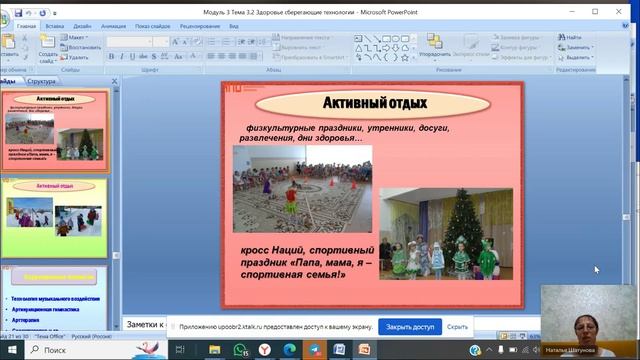Click the Save icon in quick access toolbar
640x360 pixels.
pos(18,13)
